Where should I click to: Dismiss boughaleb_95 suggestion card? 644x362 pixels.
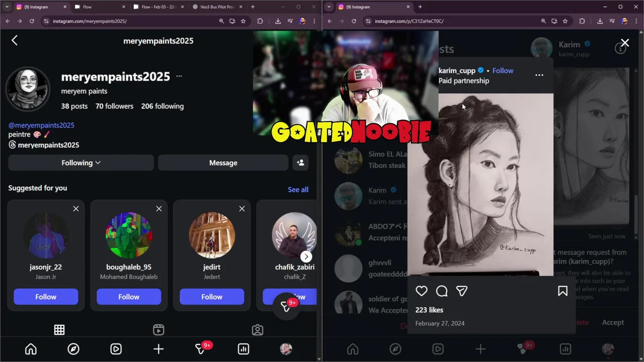[159, 209]
